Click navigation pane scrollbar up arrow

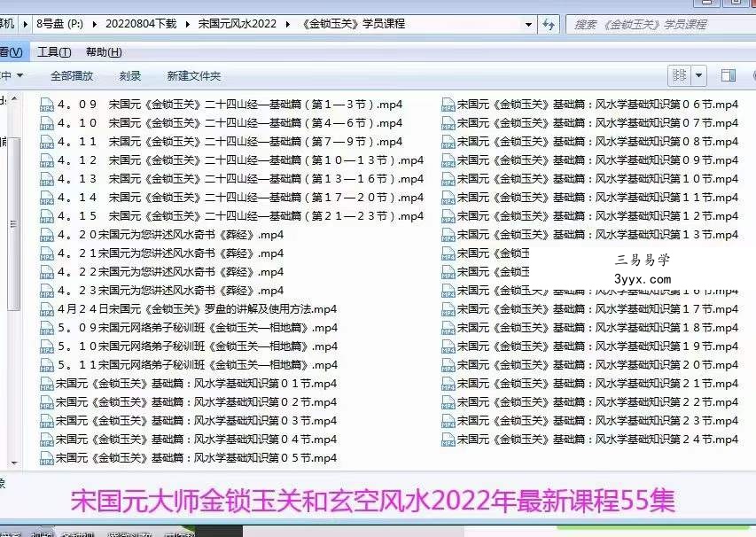14,99
